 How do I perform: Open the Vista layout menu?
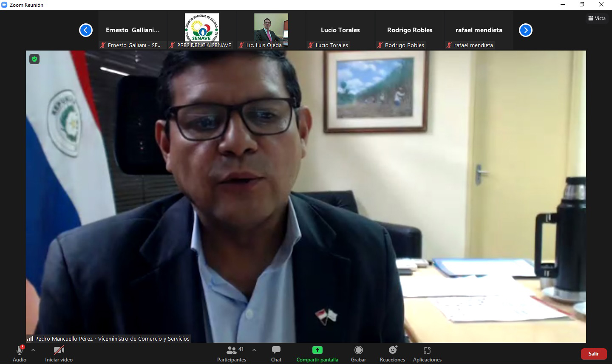(x=597, y=18)
